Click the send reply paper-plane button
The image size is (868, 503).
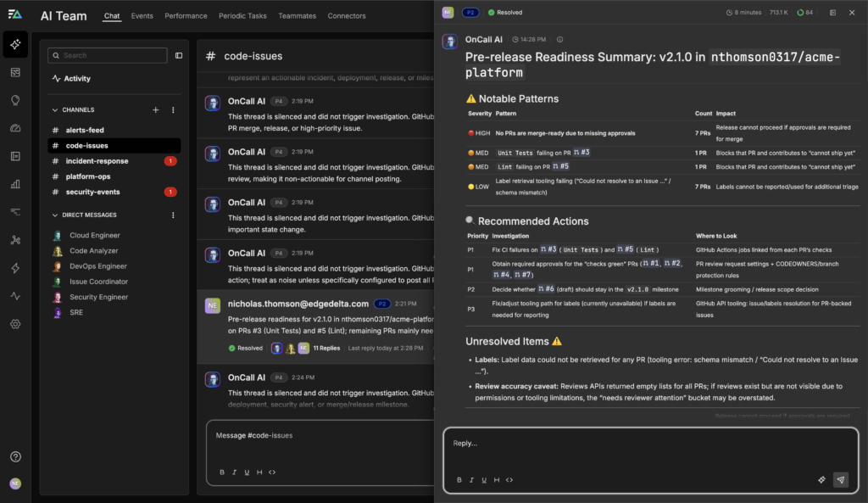(840, 479)
